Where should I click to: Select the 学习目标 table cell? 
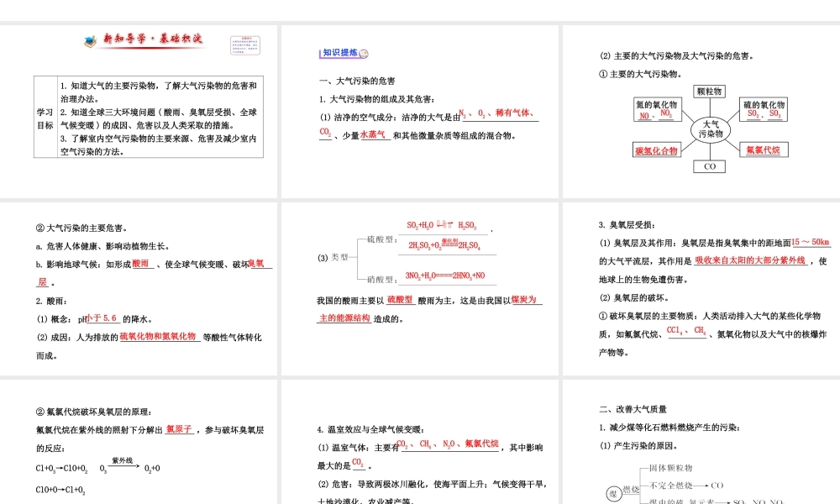click(45, 118)
